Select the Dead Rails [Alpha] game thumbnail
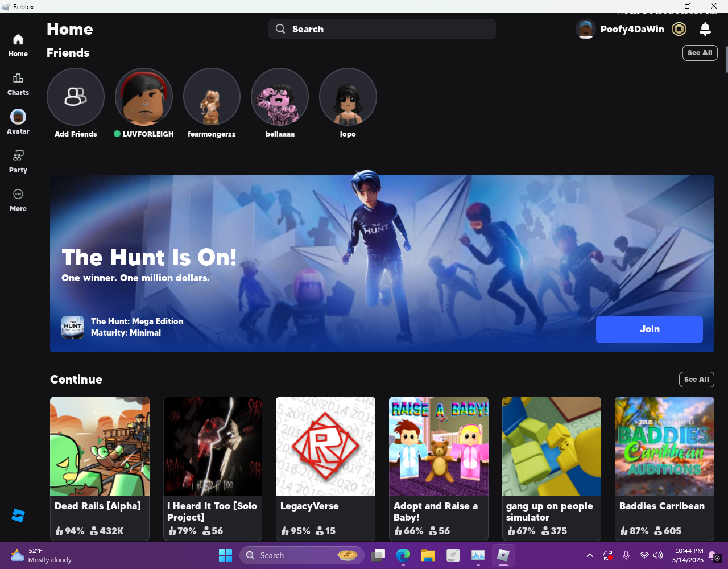This screenshot has height=569, width=728. point(100,447)
